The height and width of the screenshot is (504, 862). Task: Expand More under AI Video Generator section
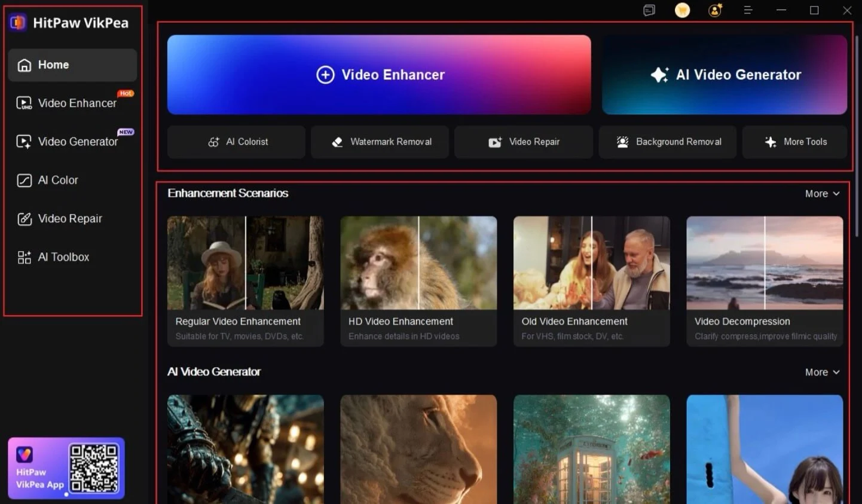click(823, 371)
